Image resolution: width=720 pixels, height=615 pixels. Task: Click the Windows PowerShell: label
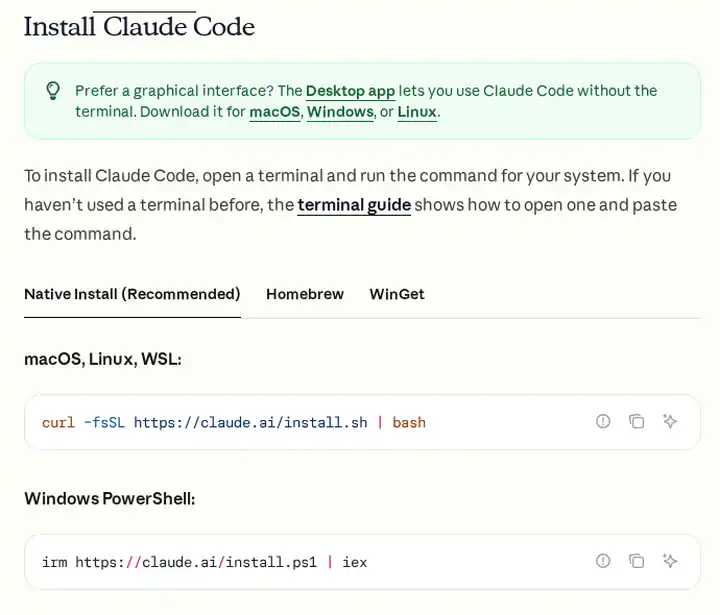110,499
